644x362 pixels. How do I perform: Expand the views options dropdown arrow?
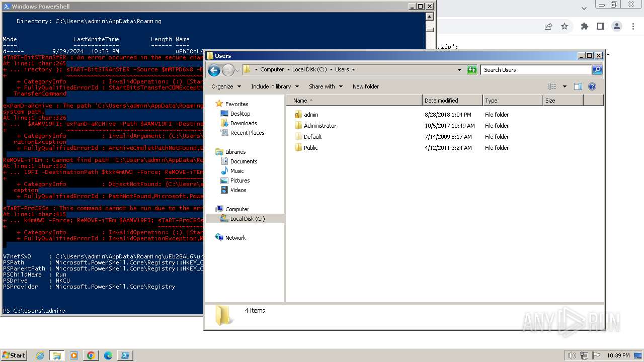(565, 86)
